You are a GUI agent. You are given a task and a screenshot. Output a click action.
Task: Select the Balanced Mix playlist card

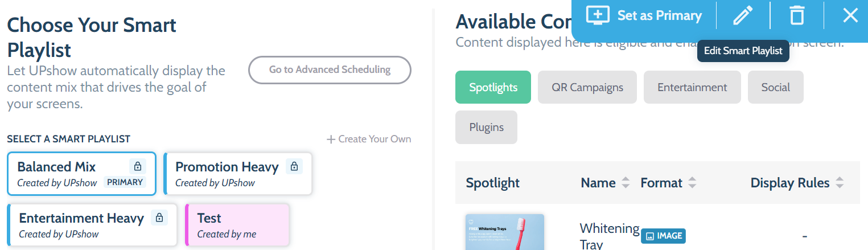pyautogui.click(x=81, y=174)
